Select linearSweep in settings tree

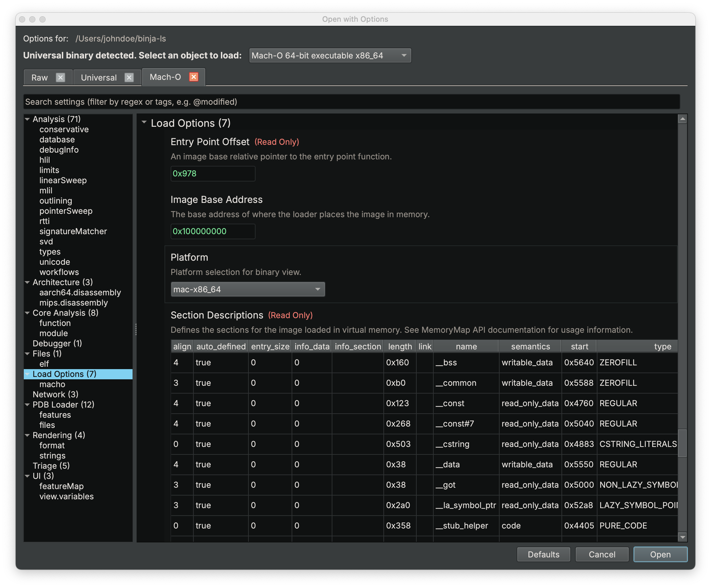pos(63,180)
